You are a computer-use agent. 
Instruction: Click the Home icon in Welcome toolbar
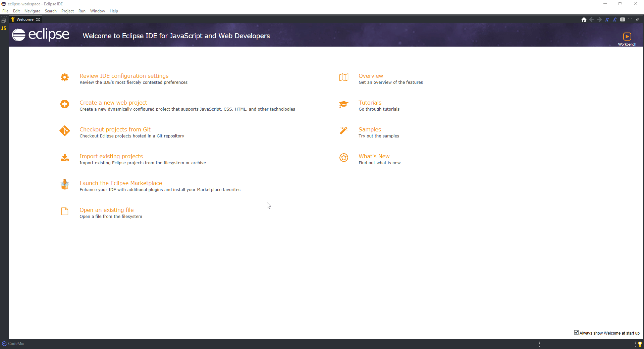pyautogui.click(x=584, y=19)
